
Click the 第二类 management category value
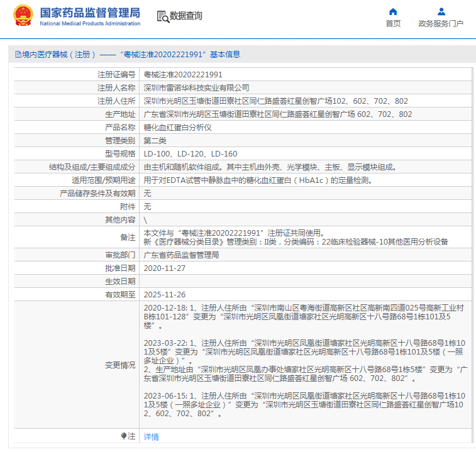[x=155, y=141]
